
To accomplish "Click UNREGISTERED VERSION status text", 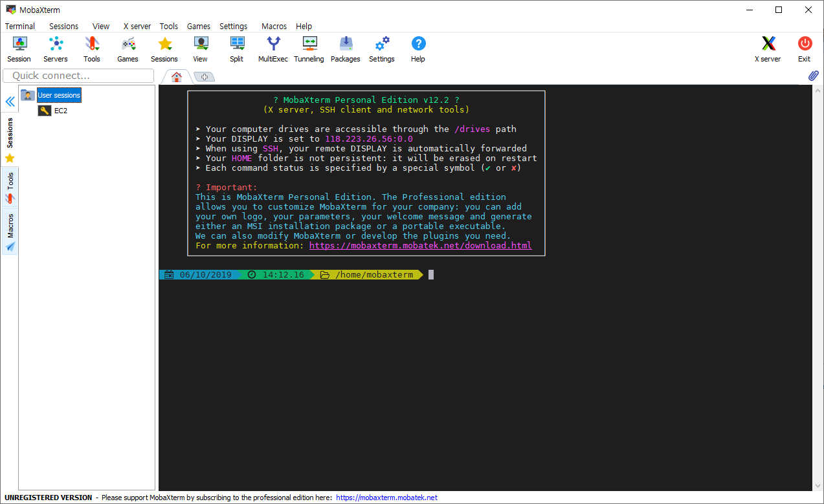I will (x=49, y=498).
